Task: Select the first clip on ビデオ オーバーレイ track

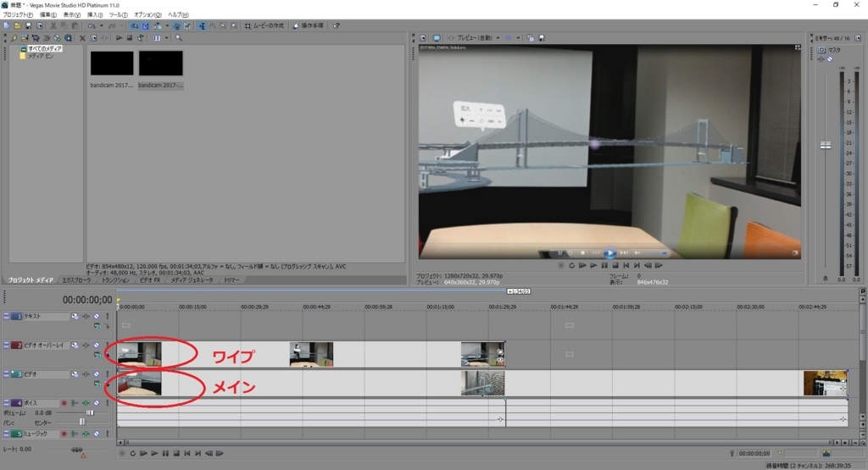Action: [x=140, y=354]
